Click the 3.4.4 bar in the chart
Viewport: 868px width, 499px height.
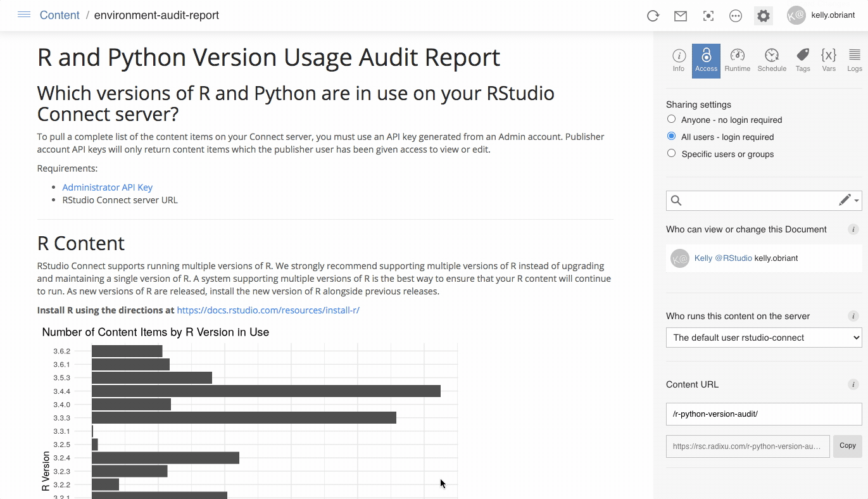click(266, 391)
